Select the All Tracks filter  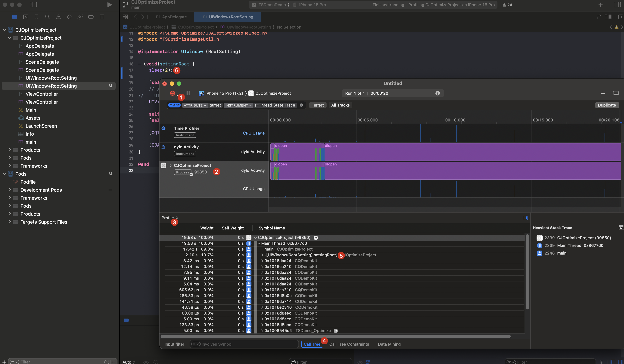340,105
